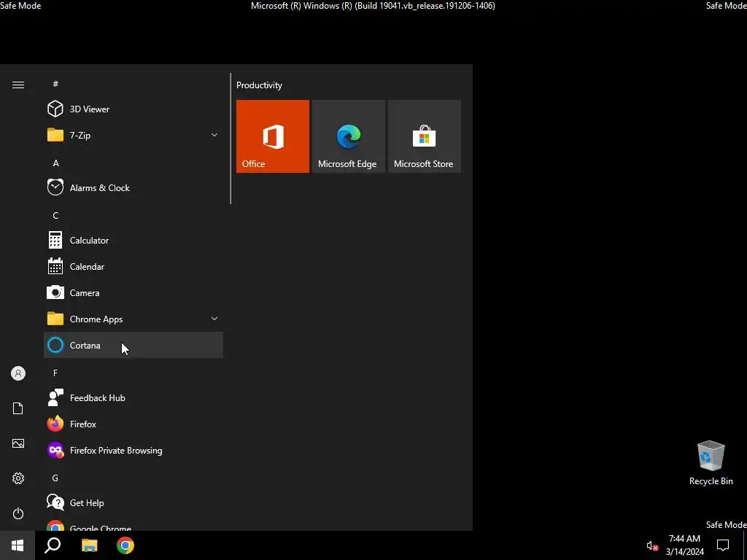
Task: Select the "G" letter header
Action: (55, 478)
